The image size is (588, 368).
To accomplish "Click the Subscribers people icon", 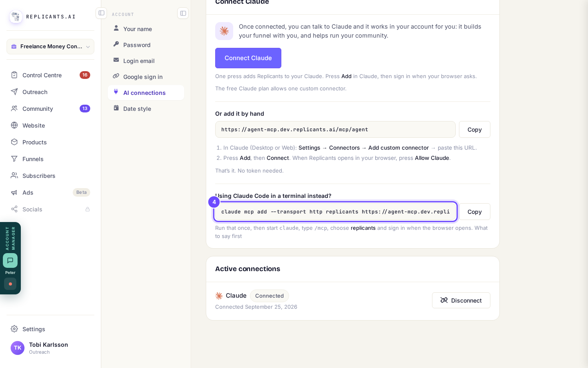I will pos(14,175).
